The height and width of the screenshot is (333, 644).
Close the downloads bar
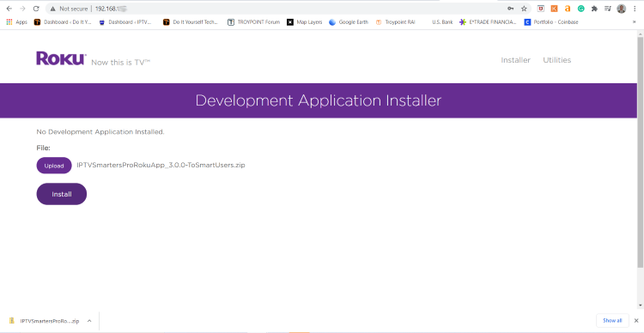pyautogui.click(x=636, y=320)
